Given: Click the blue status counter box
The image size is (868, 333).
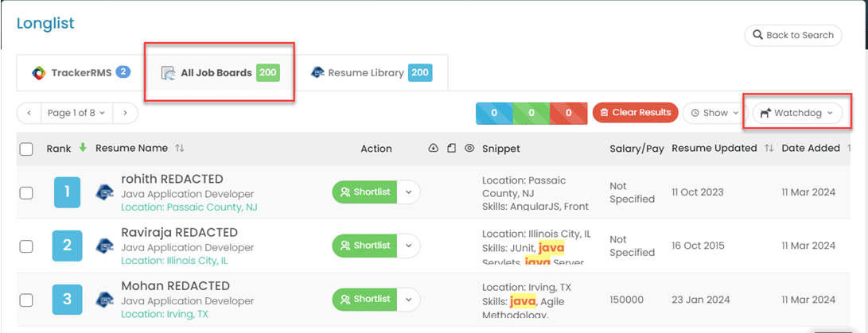Looking at the screenshot, I should (494, 113).
